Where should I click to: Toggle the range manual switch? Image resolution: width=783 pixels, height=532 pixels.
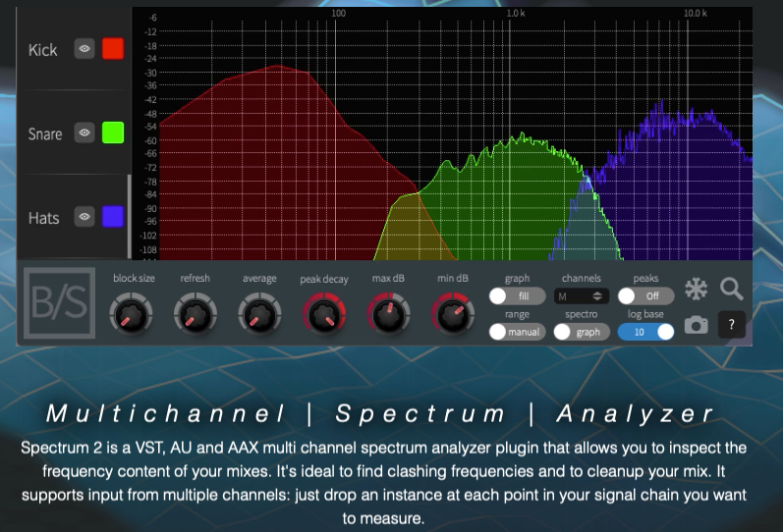click(517, 332)
